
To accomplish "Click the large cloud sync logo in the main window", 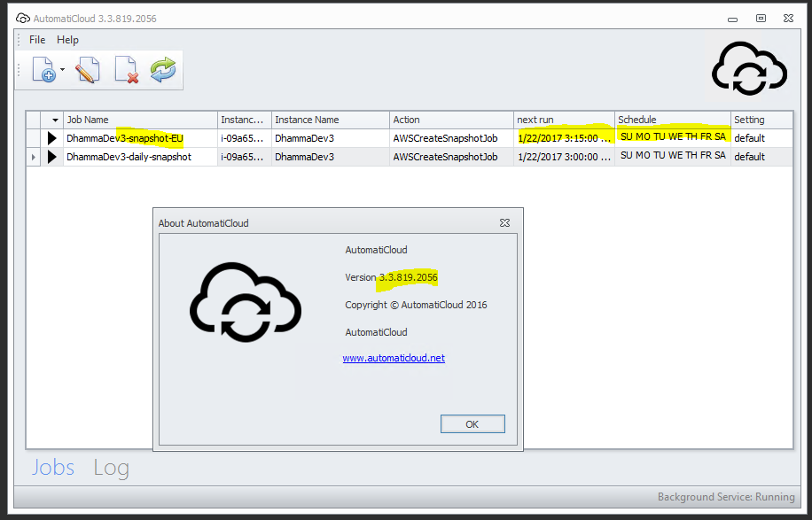I will 749,69.
